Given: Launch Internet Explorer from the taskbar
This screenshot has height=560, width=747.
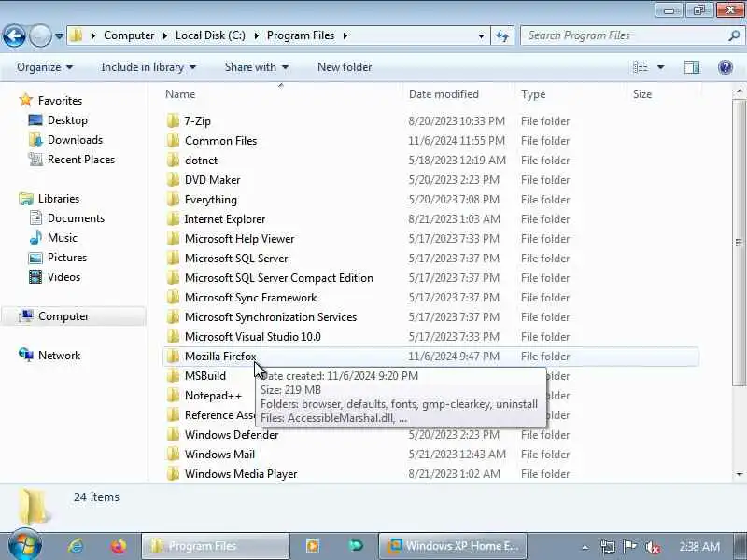Looking at the screenshot, I should point(76,546).
